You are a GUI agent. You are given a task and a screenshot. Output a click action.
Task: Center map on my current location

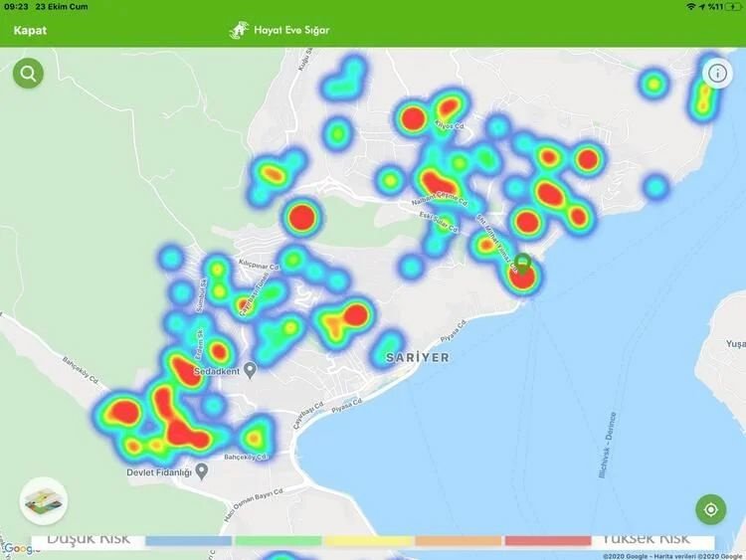point(710,509)
